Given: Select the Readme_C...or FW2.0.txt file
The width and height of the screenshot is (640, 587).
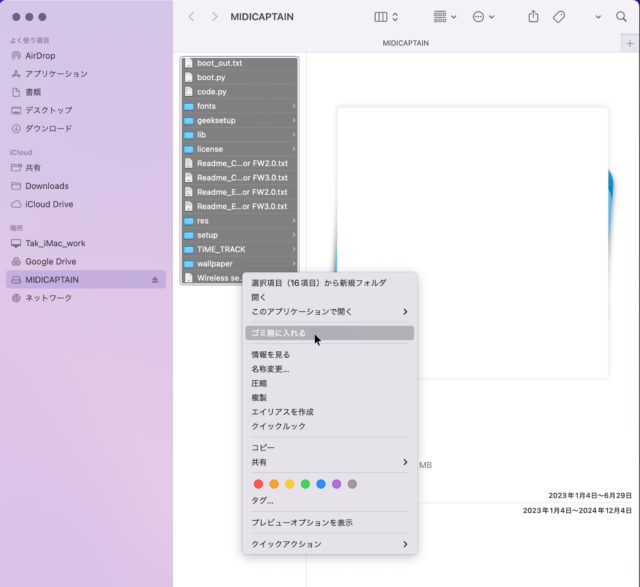Looking at the screenshot, I should point(240,163).
